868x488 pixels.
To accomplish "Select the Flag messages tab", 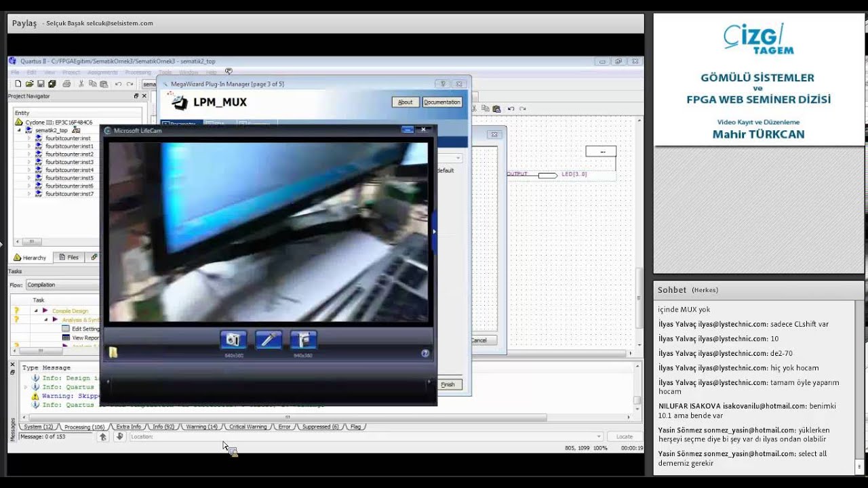I will pos(355,427).
